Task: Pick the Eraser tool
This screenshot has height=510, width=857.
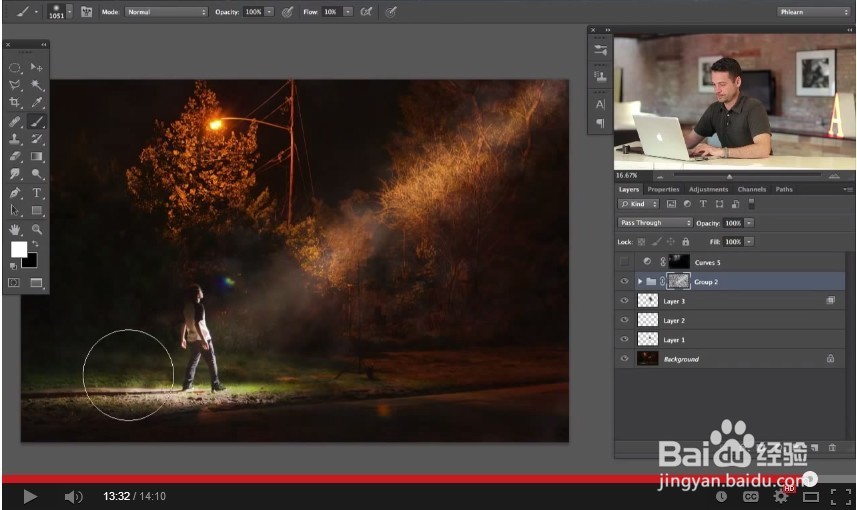Action: [15, 156]
